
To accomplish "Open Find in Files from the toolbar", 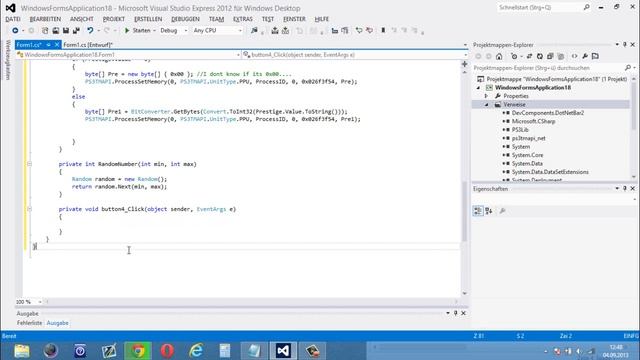I will point(254,31).
